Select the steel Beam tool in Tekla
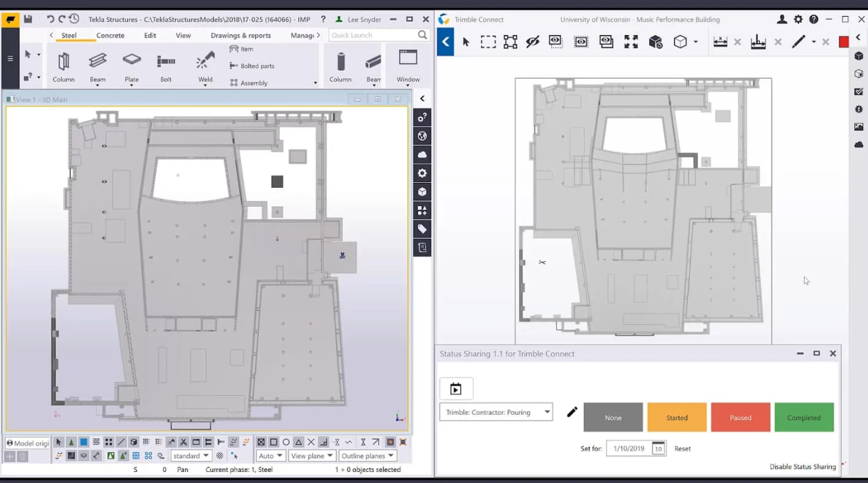The image size is (868, 483). [x=97, y=66]
